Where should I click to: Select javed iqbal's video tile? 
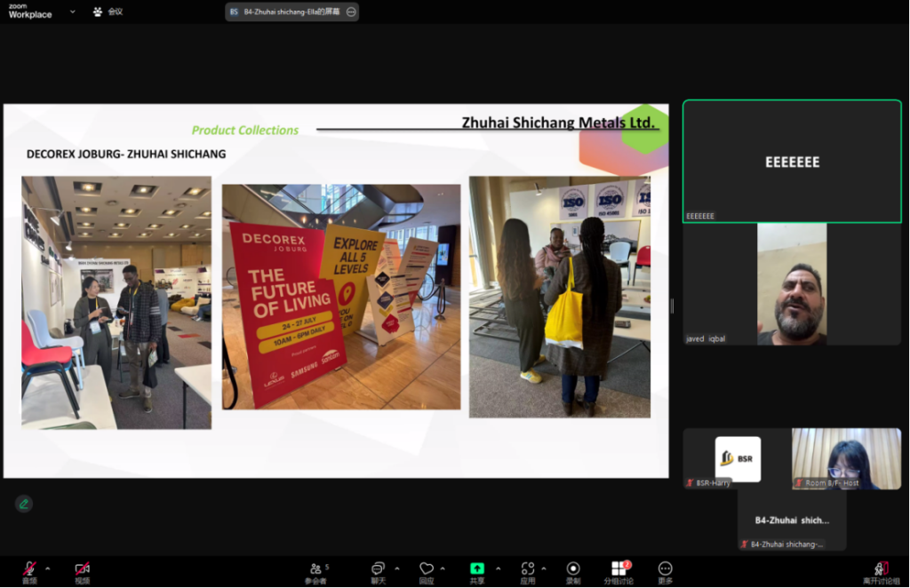792,285
